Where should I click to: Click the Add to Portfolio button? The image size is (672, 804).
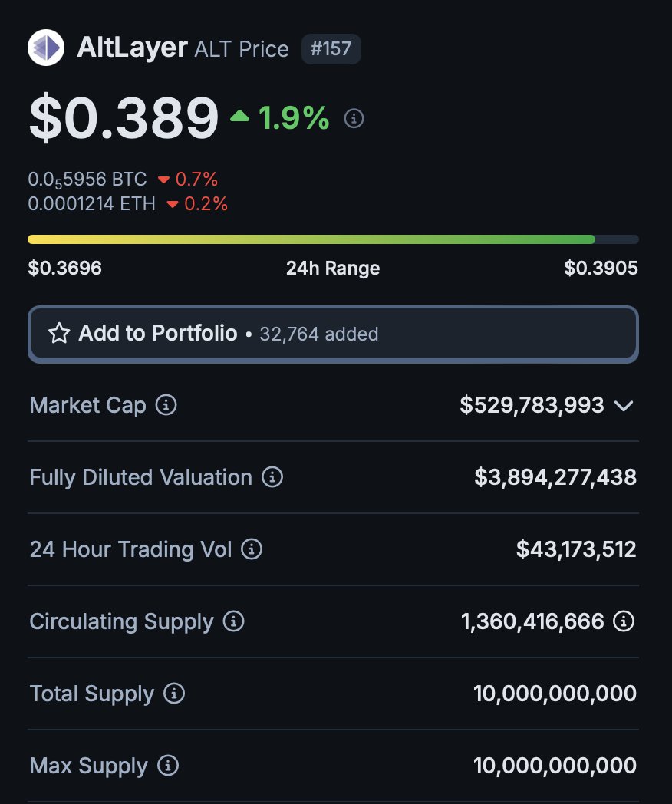[333, 334]
